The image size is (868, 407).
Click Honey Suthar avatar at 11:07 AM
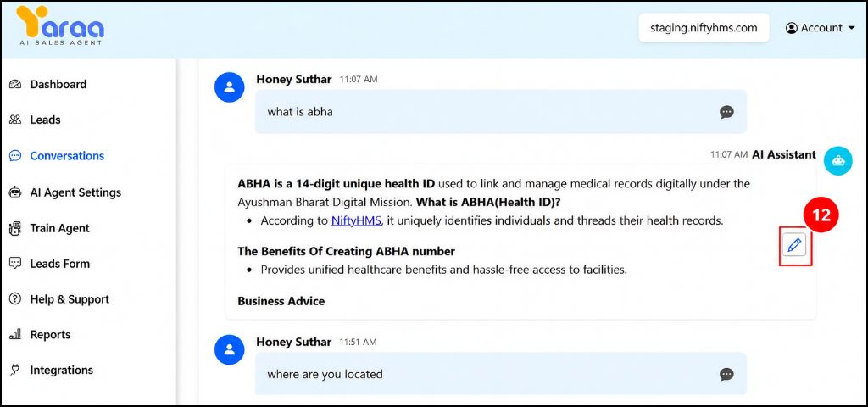click(x=229, y=87)
